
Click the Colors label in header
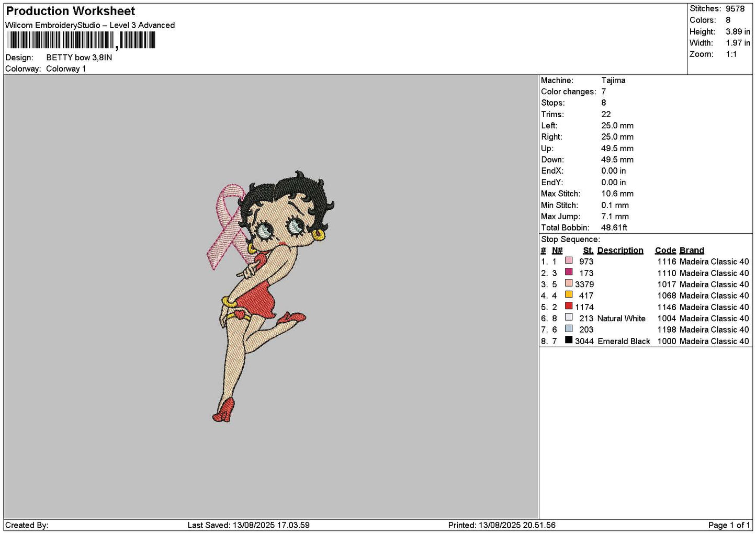[x=703, y=20]
